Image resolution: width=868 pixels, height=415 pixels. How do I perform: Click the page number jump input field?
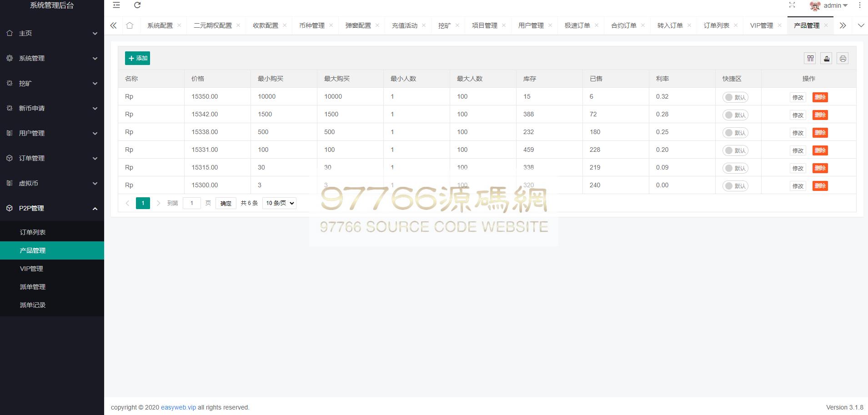(x=192, y=203)
